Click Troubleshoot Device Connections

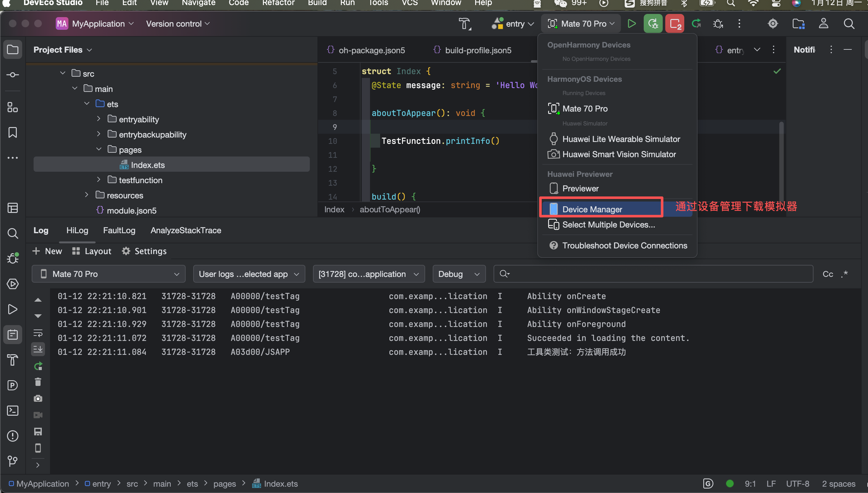point(624,246)
